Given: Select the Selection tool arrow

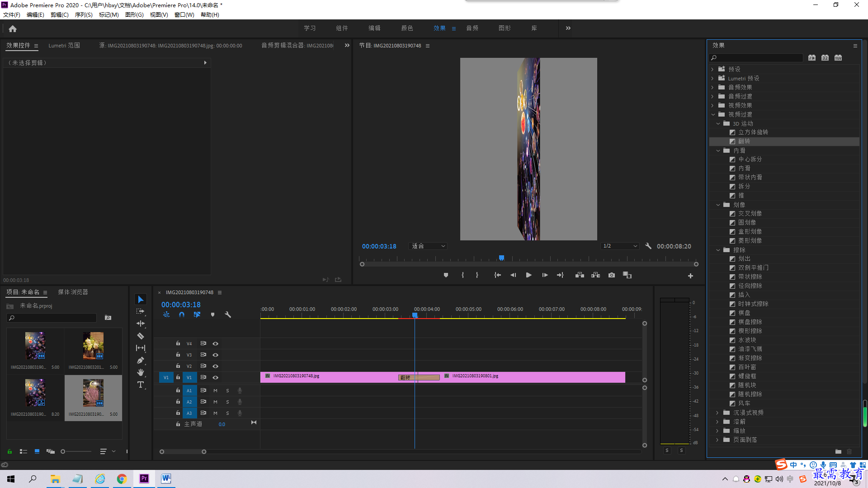Looking at the screenshot, I should (141, 300).
